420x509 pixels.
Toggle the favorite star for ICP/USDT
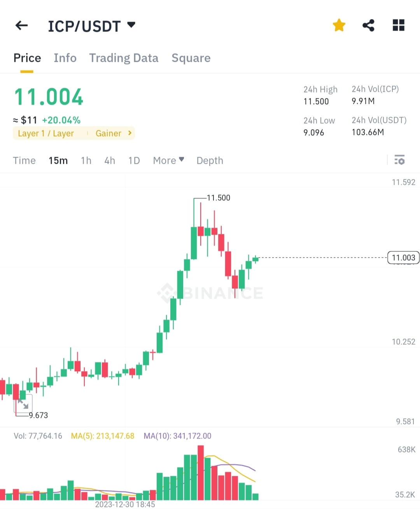click(339, 25)
